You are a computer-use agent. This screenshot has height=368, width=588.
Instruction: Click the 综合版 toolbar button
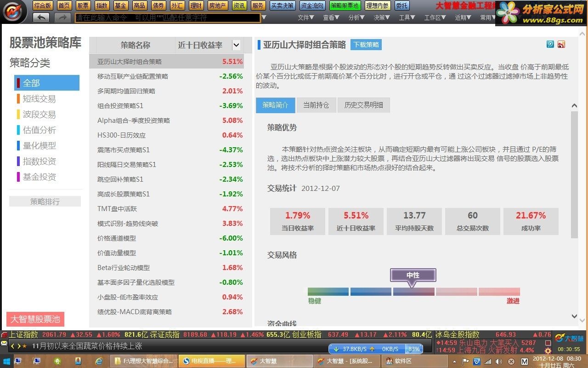point(43,6)
